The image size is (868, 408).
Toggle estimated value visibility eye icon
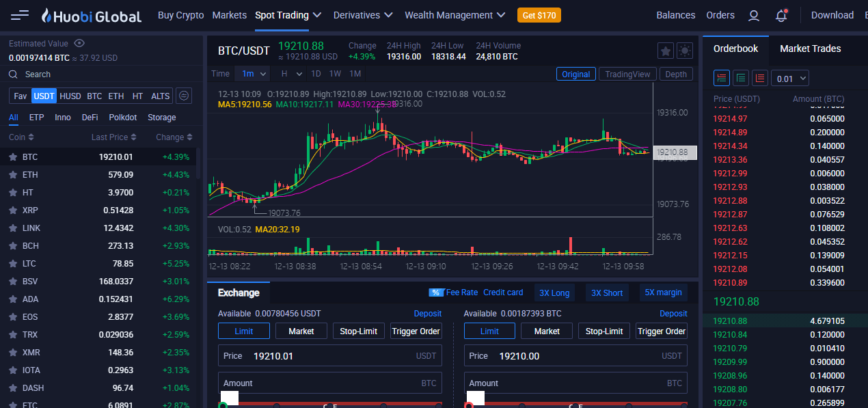pyautogui.click(x=79, y=43)
